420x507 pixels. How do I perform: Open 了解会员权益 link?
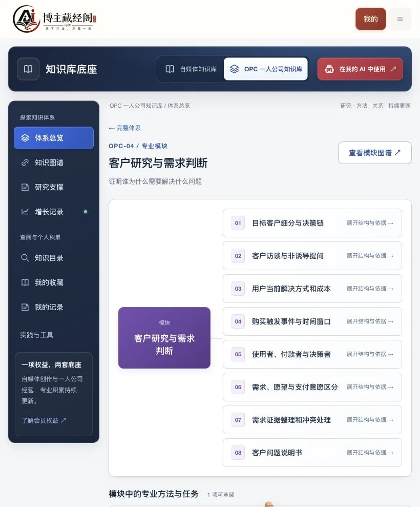coord(44,420)
